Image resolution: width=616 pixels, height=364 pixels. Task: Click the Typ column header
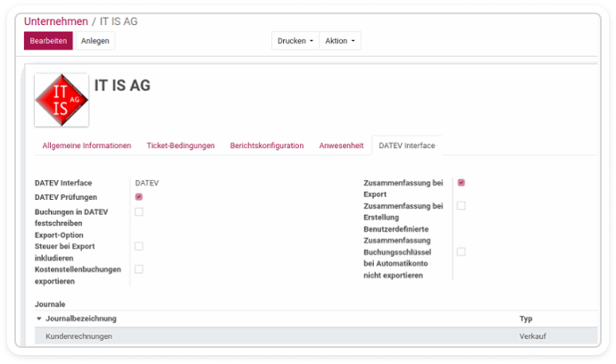coord(526,318)
